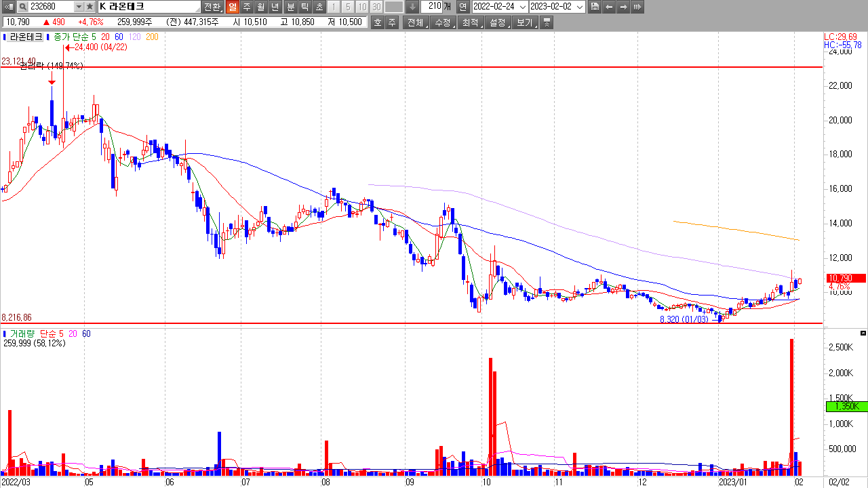Click interval button 1
The image size is (868, 488).
tap(333, 7)
